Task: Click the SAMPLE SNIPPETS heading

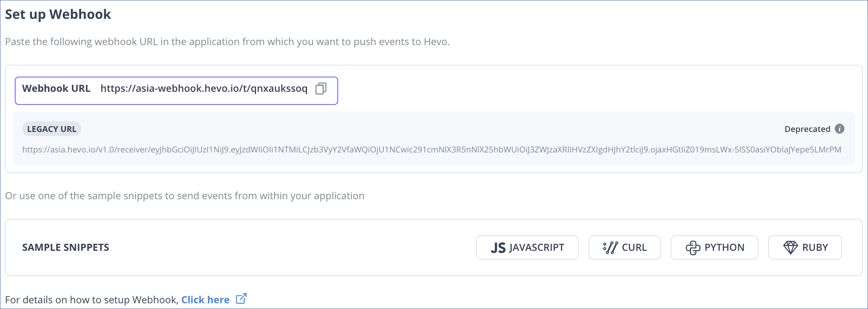Action: 66,248
